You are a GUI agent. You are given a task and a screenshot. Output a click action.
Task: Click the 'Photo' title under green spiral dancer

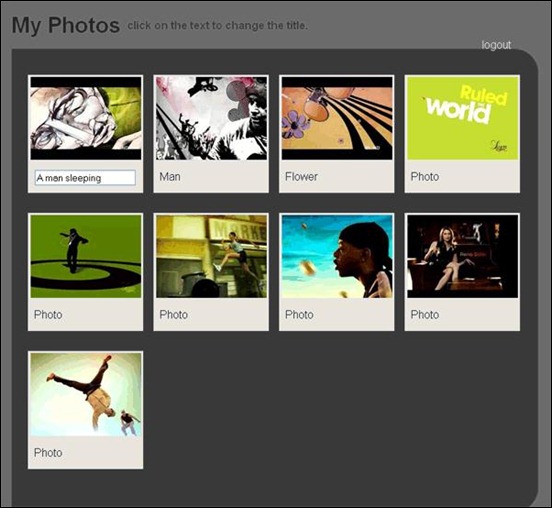48,314
